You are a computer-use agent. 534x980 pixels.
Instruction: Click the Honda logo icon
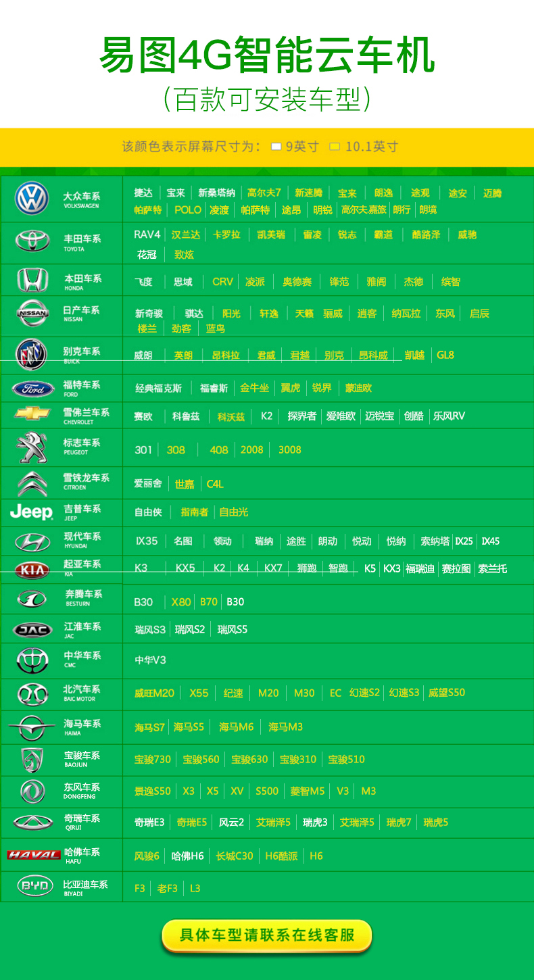(x=32, y=280)
